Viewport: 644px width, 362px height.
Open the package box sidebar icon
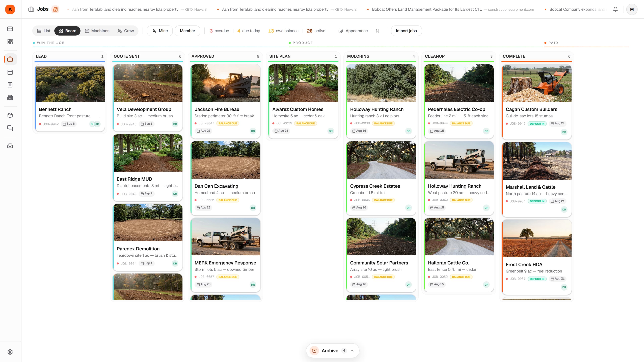point(10,115)
